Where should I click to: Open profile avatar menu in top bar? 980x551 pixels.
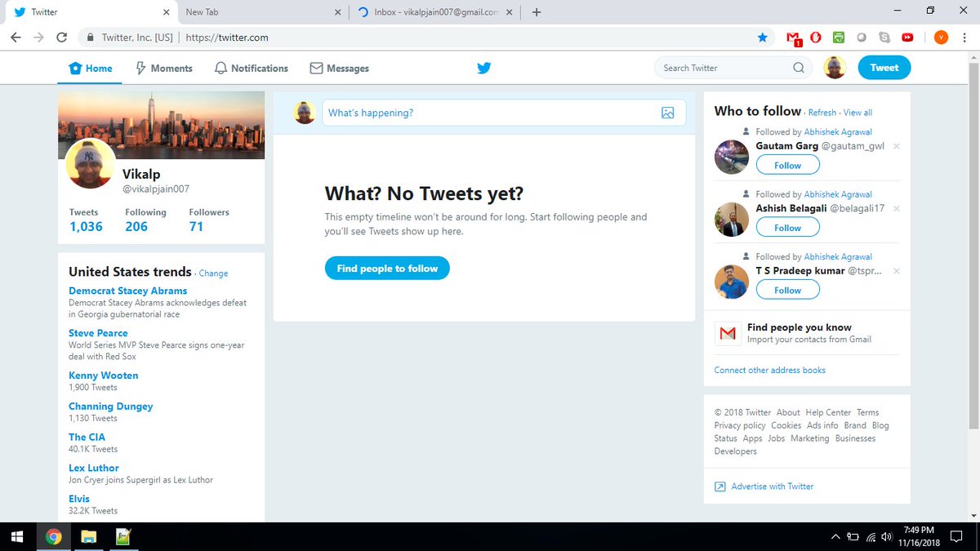[x=835, y=68]
